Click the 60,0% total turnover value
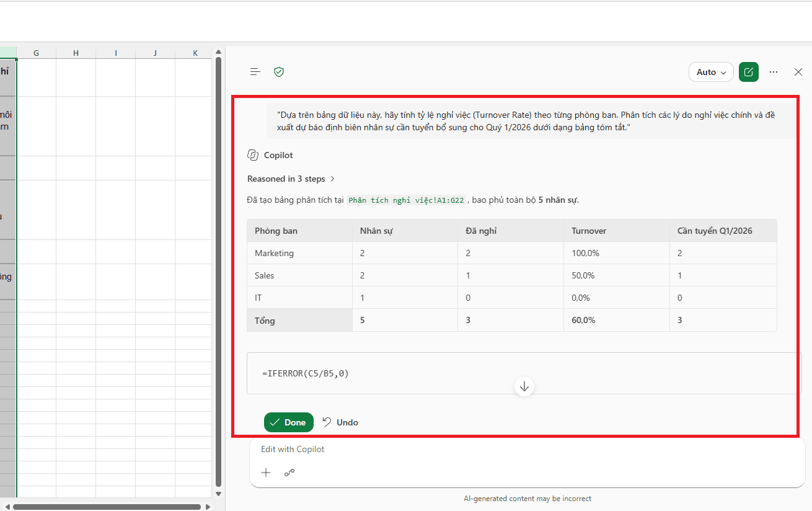This screenshot has height=511, width=812. click(583, 321)
